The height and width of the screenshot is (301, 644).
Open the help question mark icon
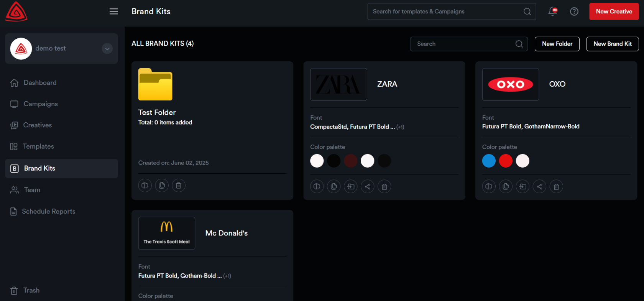(574, 12)
